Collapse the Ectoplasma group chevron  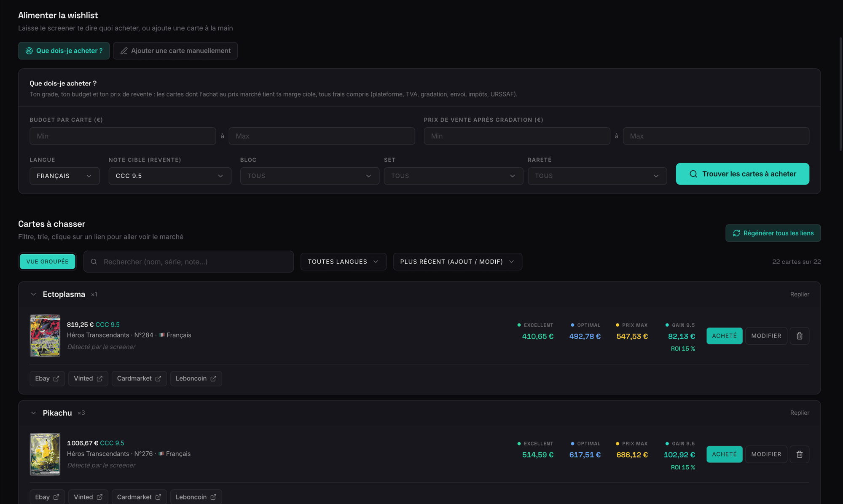click(33, 294)
